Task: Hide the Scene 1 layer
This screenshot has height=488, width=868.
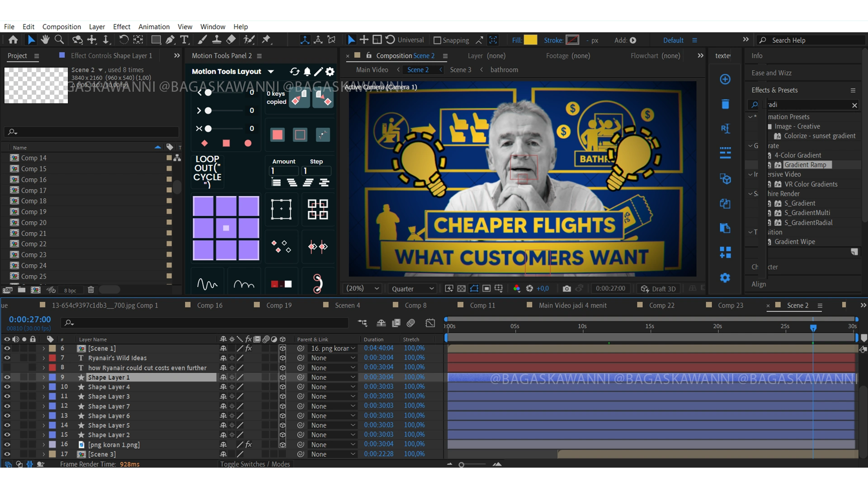Action: tap(7, 348)
